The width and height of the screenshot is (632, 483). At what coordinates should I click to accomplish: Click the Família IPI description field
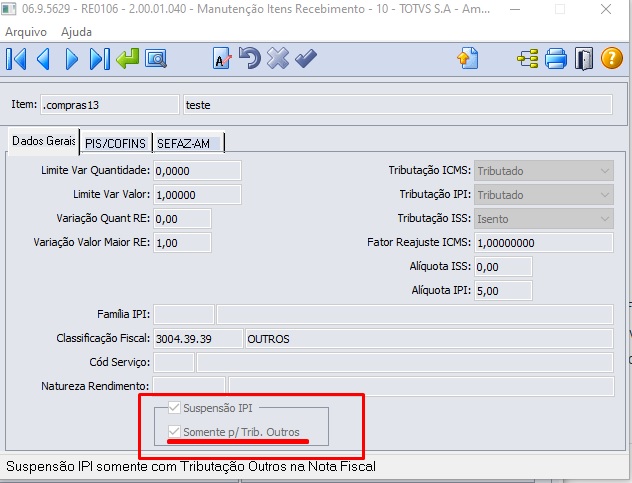pos(415,314)
